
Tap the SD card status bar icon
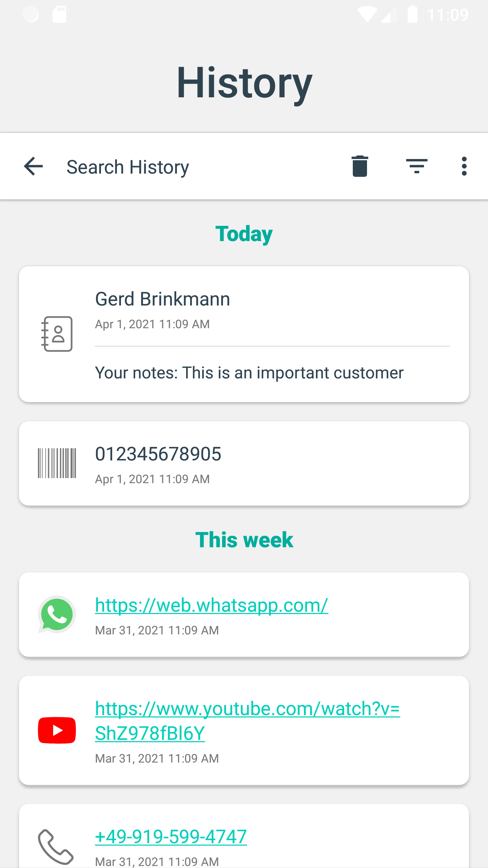point(59,15)
